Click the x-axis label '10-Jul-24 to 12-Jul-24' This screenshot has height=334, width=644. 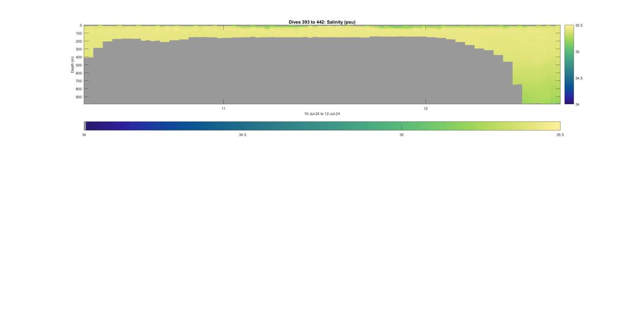coord(322,114)
